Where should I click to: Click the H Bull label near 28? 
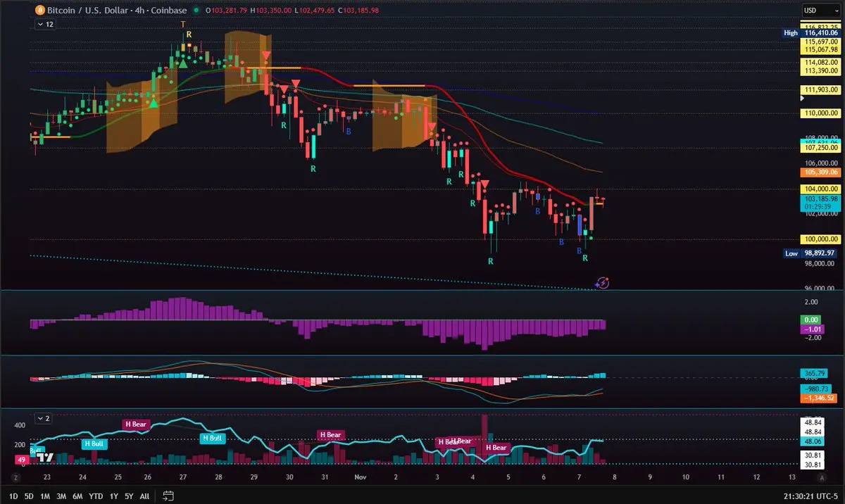pyautogui.click(x=212, y=438)
